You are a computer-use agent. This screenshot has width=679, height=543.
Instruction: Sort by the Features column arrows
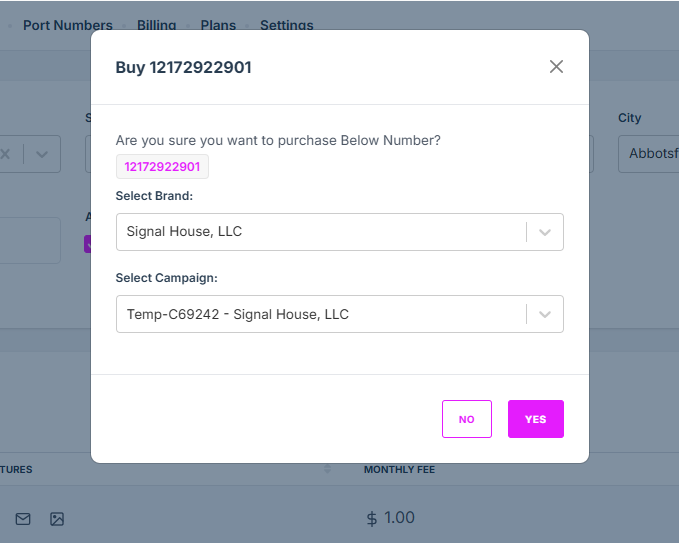327,469
